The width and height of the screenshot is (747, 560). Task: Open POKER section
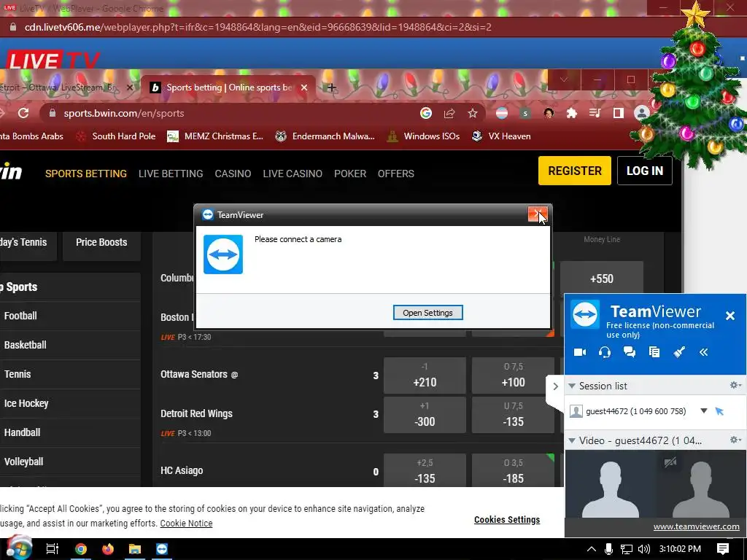point(350,174)
